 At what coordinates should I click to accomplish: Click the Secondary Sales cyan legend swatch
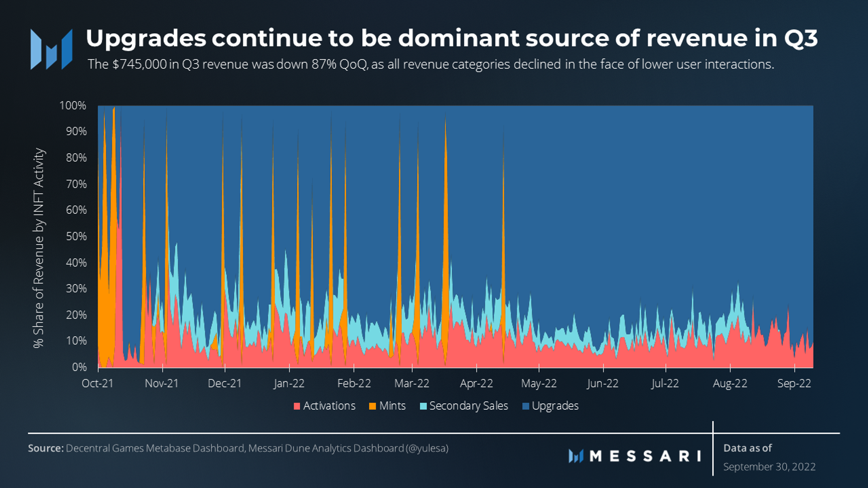point(423,406)
